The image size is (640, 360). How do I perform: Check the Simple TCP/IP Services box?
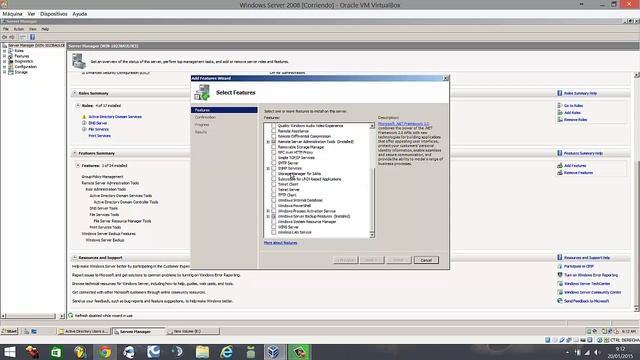tap(274, 158)
